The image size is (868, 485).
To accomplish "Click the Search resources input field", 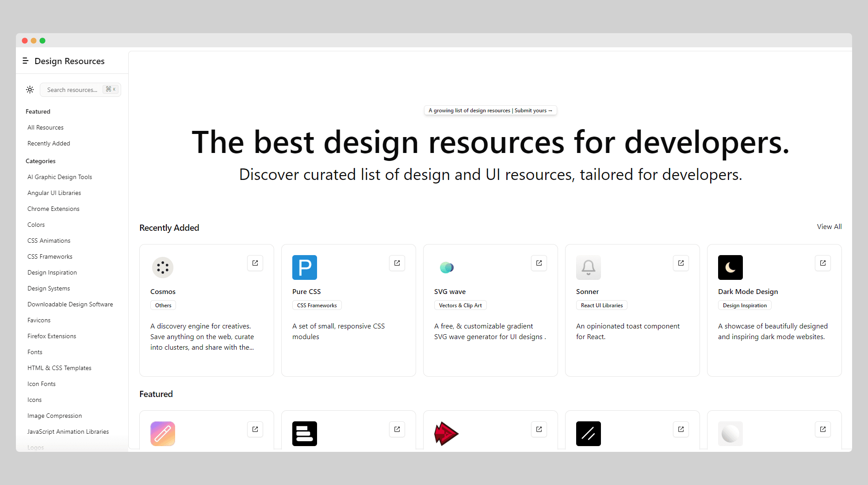I will [x=80, y=90].
